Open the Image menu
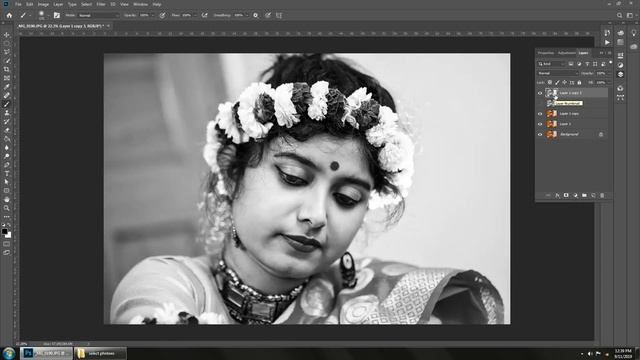This screenshot has width=640, height=360. pyautogui.click(x=43, y=4)
